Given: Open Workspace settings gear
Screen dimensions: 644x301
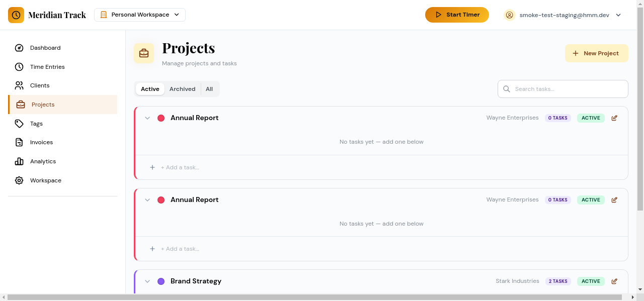Looking at the screenshot, I should click(19, 180).
